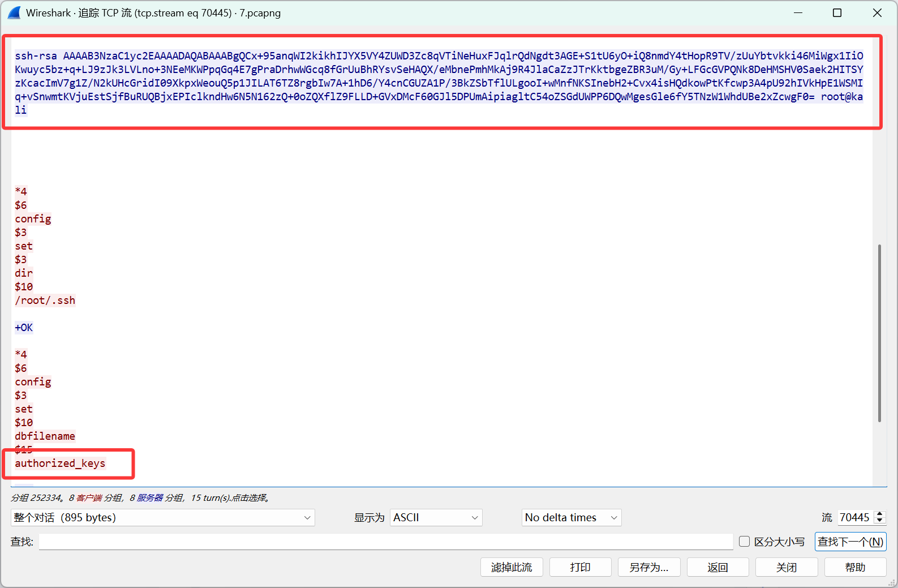898x588 pixels.
Task: Decrement the stream number with down arrow
Action: point(879,521)
